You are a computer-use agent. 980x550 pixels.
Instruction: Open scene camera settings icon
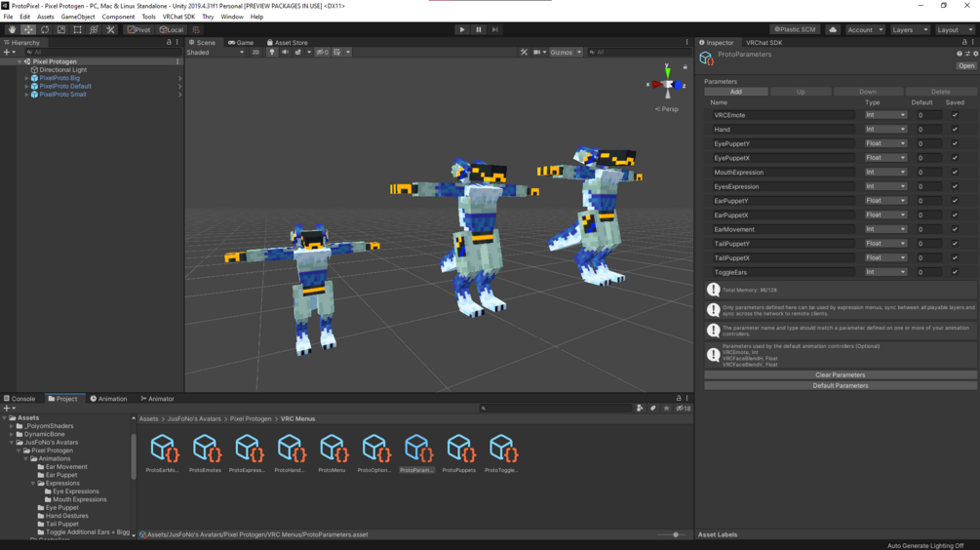pos(536,53)
